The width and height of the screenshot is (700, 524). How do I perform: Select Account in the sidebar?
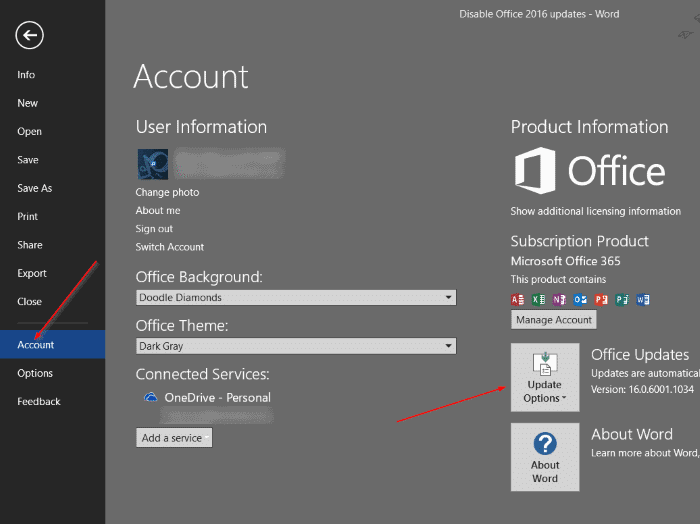tap(52, 345)
